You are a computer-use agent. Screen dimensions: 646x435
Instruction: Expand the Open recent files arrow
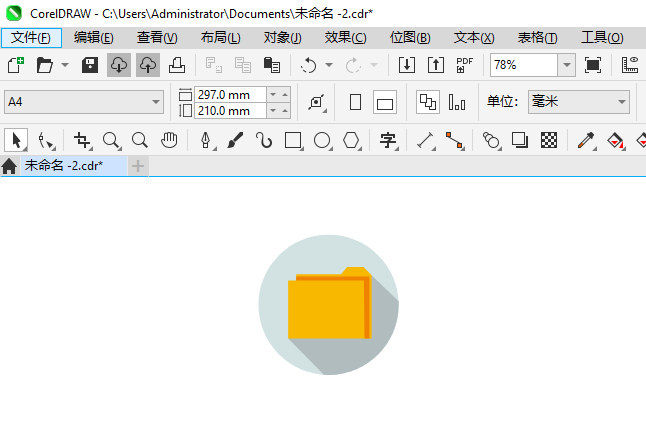(x=65, y=65)
